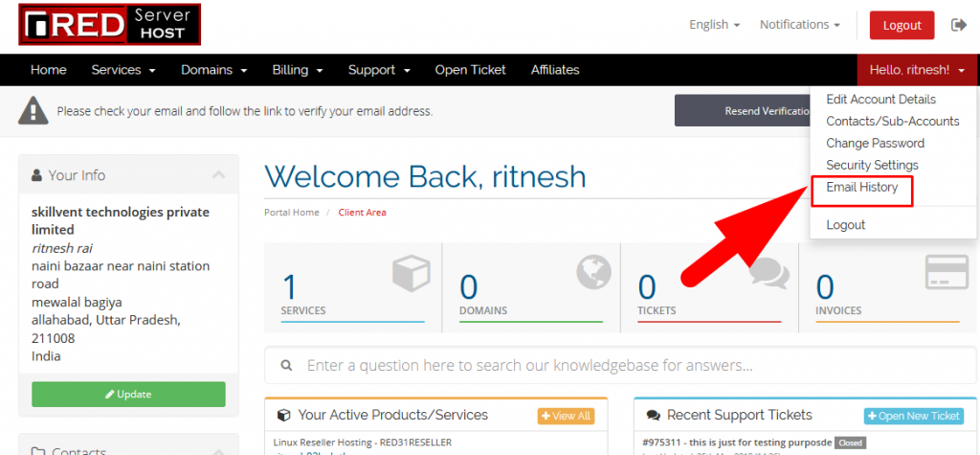
Task: Expand the Notifications dropdown
Action: click(799, 25)
